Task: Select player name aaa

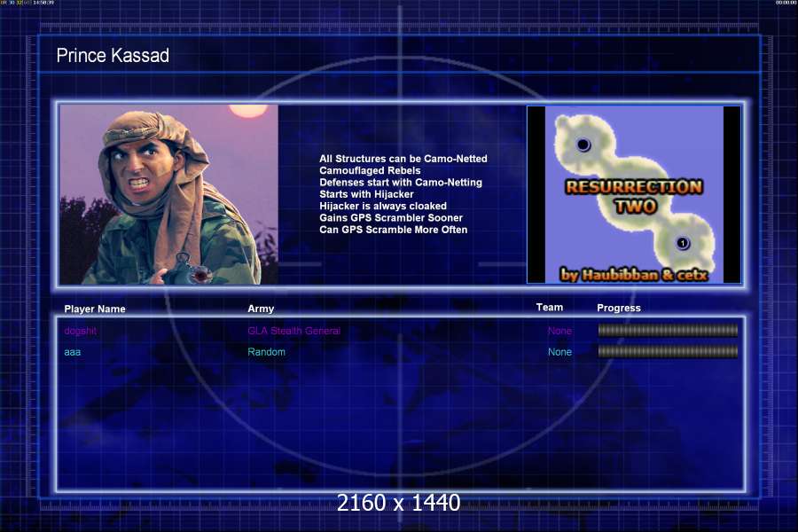Action: point(73,352)
